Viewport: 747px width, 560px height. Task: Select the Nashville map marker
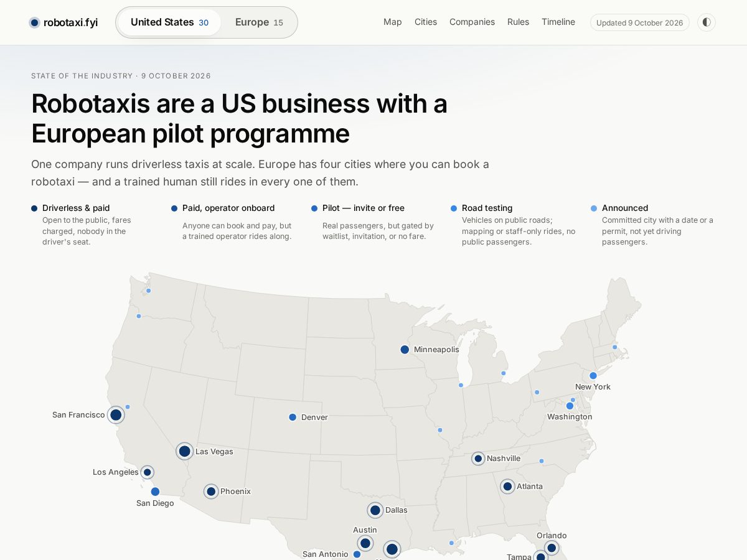coord(478,459)
